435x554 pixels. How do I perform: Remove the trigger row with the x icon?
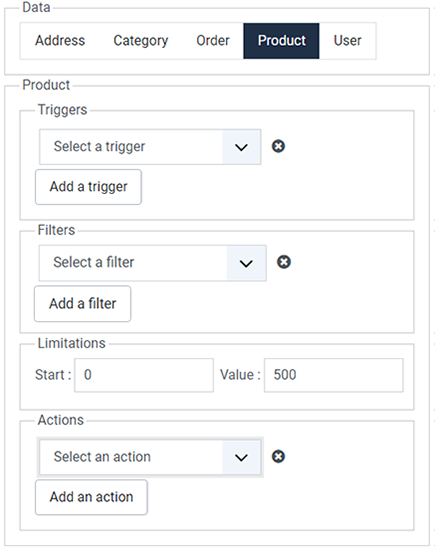[x=278, y=146]
